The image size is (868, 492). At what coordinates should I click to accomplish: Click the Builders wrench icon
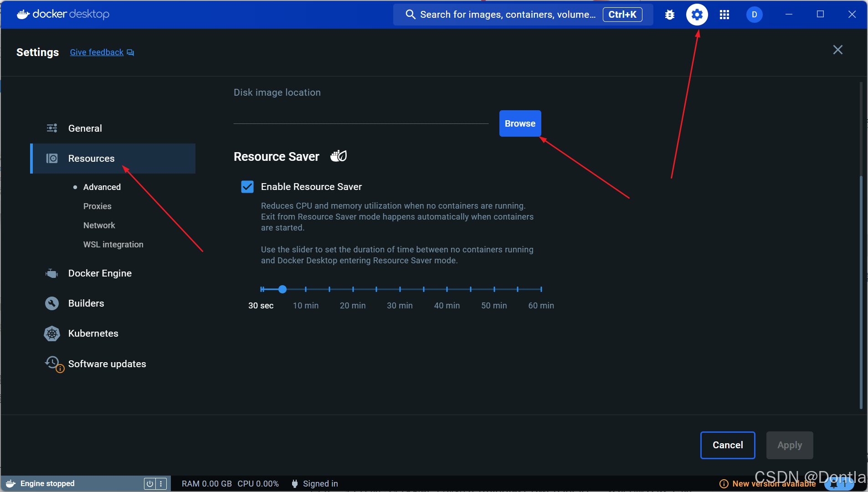coord(52,303)
